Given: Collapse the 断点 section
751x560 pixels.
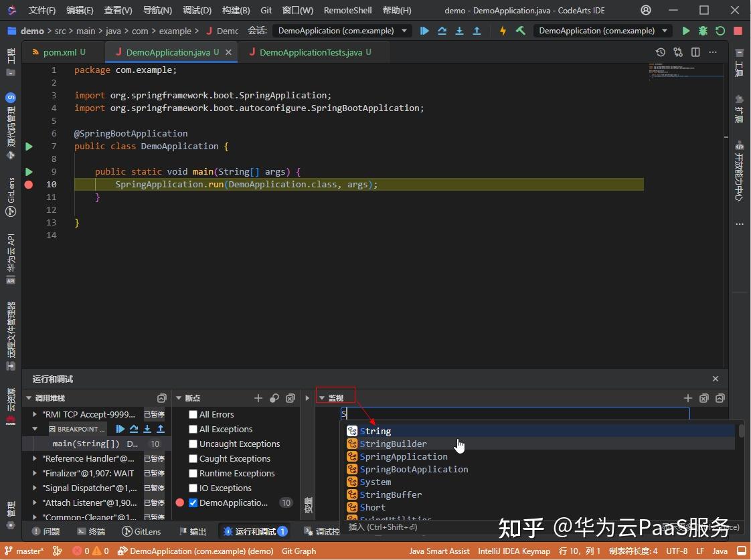Looking at the screenshot, I should pyautogui.click(x=179, y=398).
